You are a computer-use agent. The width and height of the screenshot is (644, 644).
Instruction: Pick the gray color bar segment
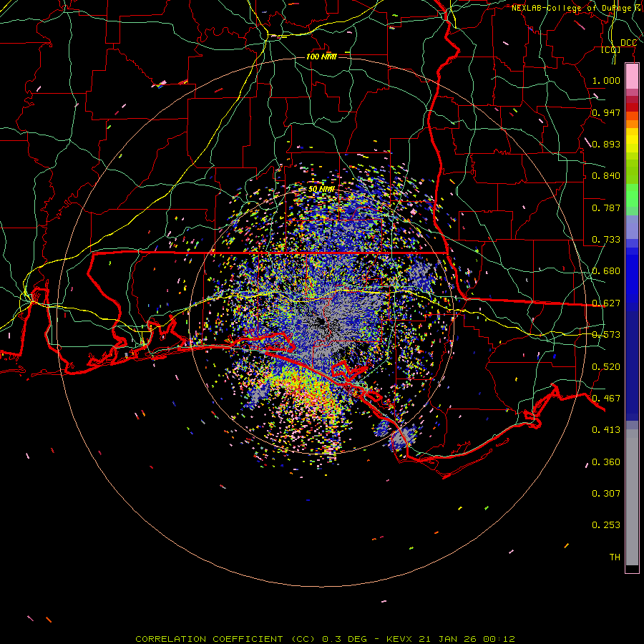click(x=632, y=497)
